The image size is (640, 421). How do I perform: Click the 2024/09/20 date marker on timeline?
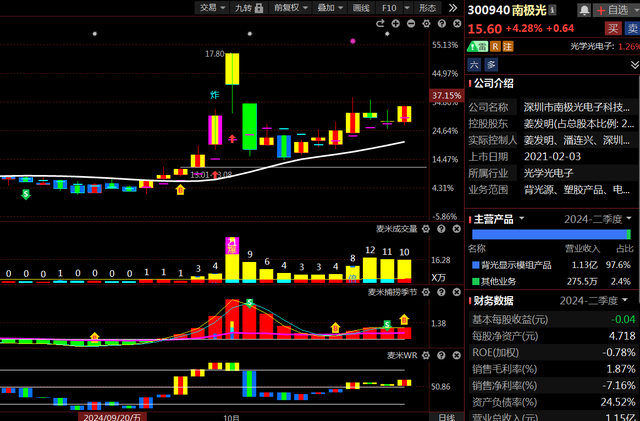tap(111, 416)
